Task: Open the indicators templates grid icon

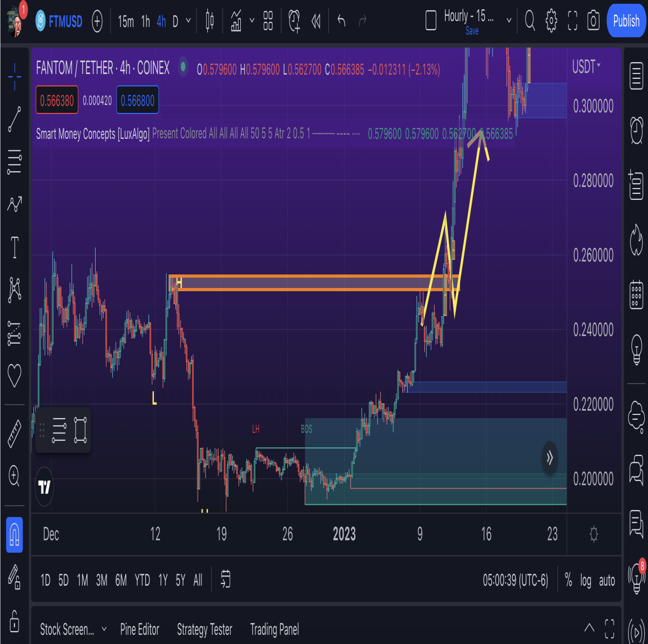Action: 268,22
